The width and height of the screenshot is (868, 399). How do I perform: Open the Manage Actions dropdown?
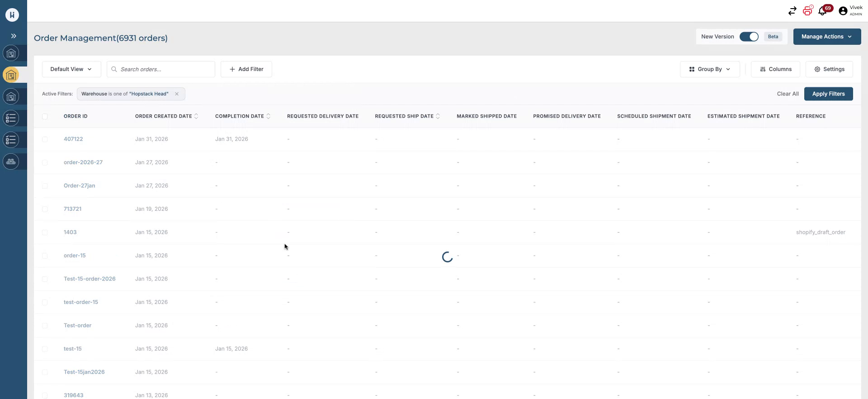tap(826, 37)
